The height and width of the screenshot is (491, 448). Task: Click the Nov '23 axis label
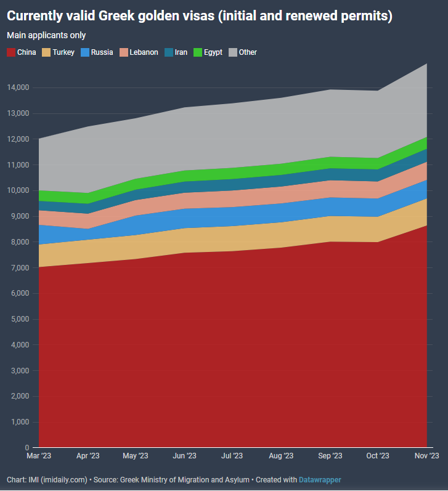pyautogui.click(x=426, y=456)
